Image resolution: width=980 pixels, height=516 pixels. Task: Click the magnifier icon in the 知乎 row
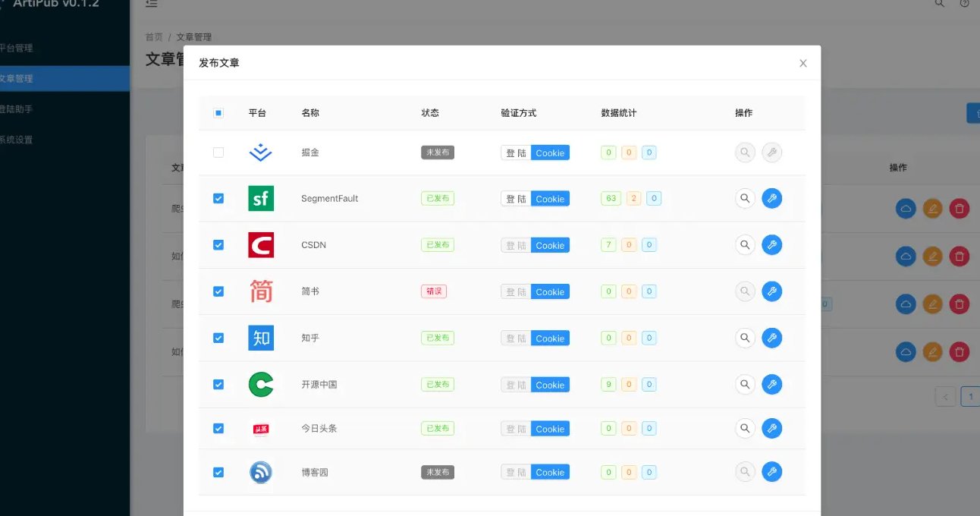click(746, 338)
